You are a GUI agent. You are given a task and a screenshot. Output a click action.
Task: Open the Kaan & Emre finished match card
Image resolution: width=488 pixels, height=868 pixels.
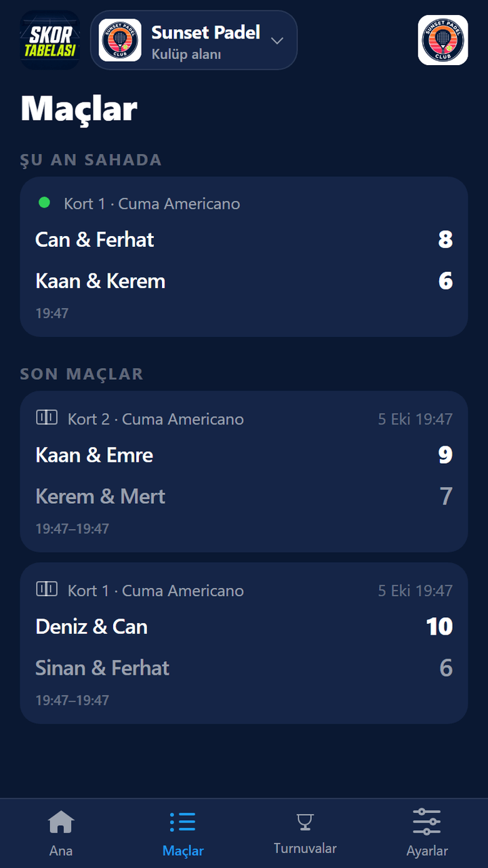[x=244, y=471]
